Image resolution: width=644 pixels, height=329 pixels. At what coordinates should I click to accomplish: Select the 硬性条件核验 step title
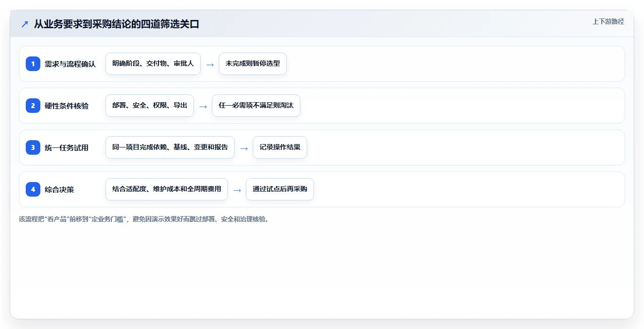tap(67, 106)
